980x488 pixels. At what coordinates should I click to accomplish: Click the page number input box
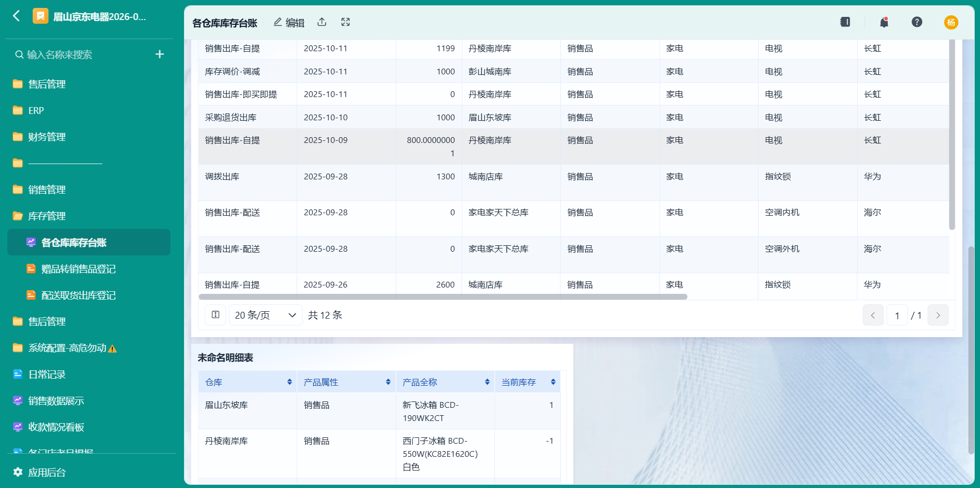[x=897, y=315]
